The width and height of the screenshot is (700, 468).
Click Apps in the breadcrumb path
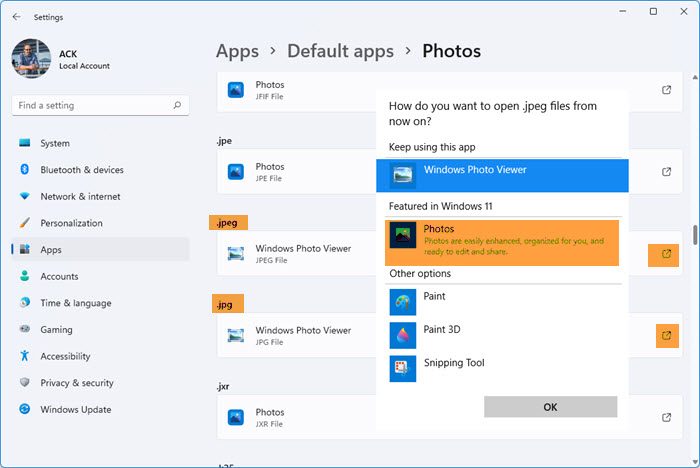pos(237,50)
